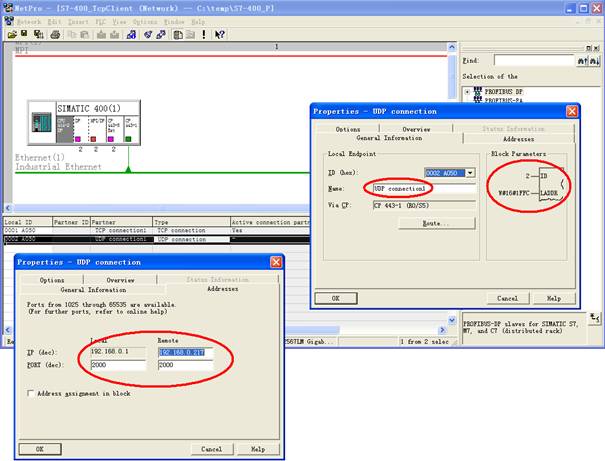Click scroll-down arrow of connection table

point(452,320)
